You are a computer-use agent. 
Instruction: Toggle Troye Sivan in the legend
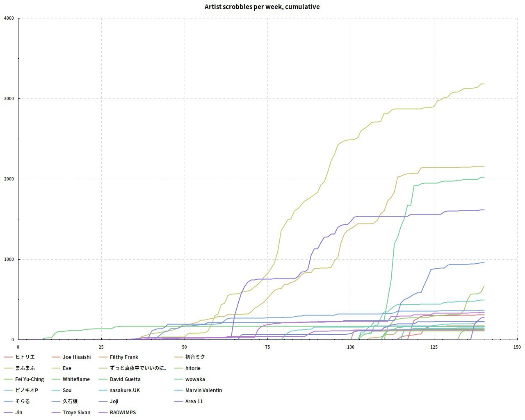[x=76, y=413]
